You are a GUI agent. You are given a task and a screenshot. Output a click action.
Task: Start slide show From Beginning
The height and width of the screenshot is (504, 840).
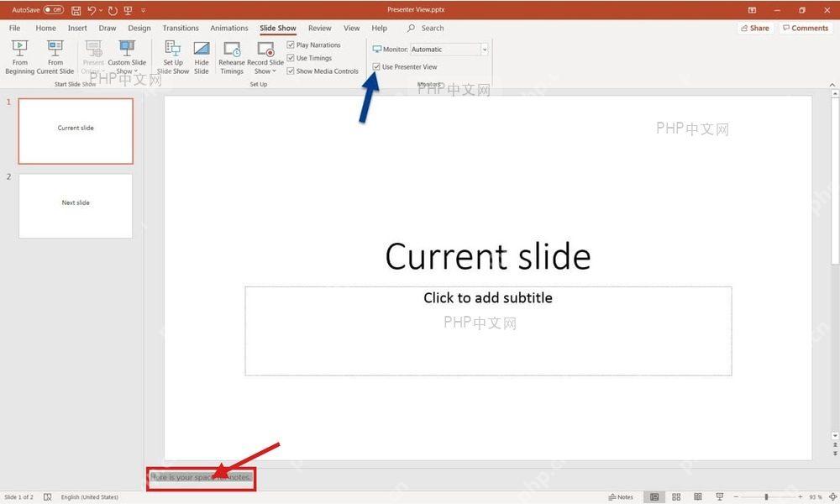click(20, 57)
